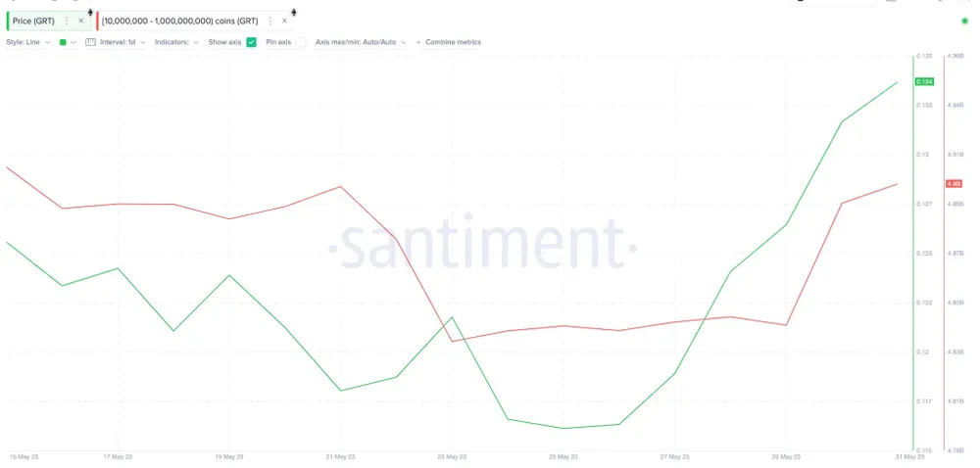Select the coins (GRT) holders metric tab
This screenshot has width=980, height=468.
(x=179, y=21)
